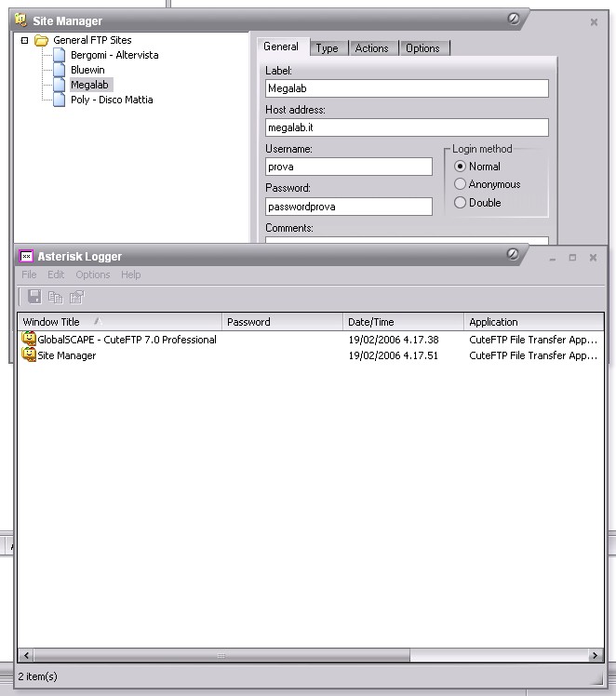Click the Megalab site page icon
This screenshot has height=696, width=616.
pos(59,85)
